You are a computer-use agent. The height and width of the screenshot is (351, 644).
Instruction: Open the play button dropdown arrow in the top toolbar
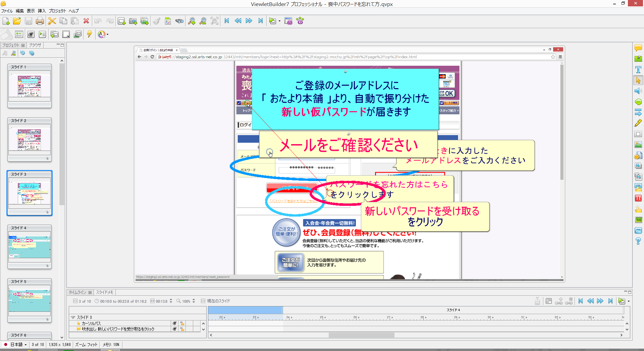(x=279, y=21)
